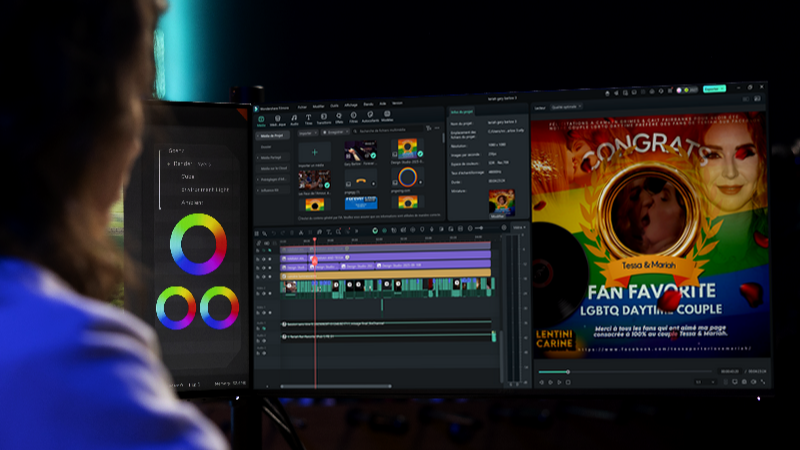Click the fullscreen icon under preview
Image resolution: width=800 pixels, height=450 pixels.
(x=763, y=382)
